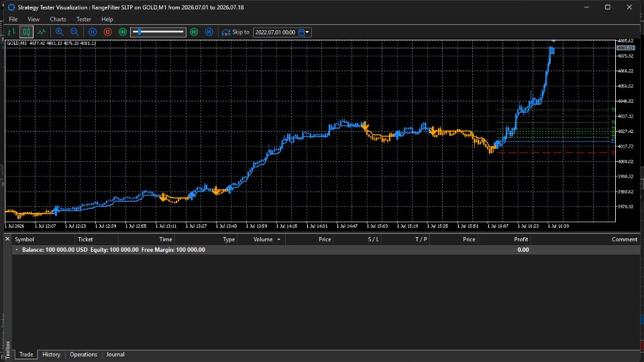This screenshot has width=644, height=362.
Task: Switch to line chart mode
Action: click(42, 32)
